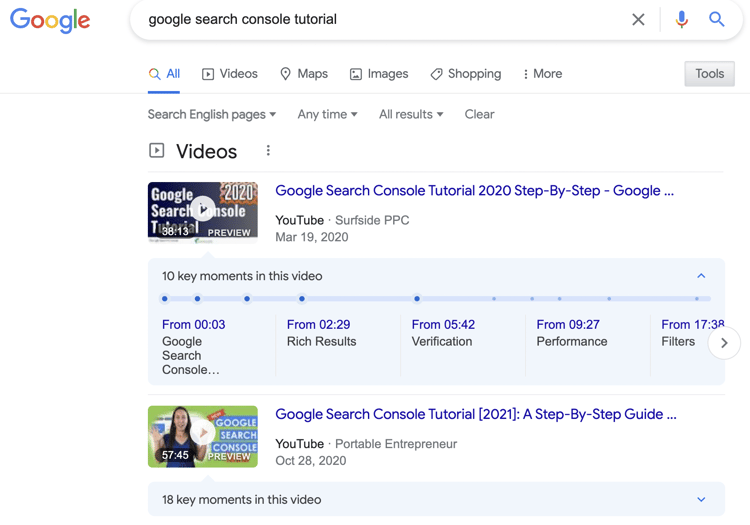Collapse the '10 key moments in this video' panel
The width and height of the screenshot is (750, 525).
pyautogui.click(x=701, y=276)
